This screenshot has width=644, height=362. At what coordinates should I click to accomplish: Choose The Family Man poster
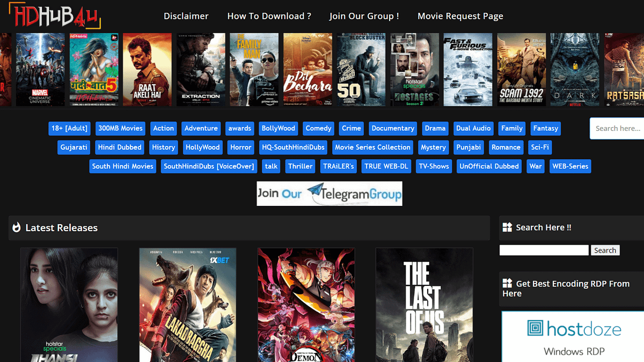click(254, 70)
